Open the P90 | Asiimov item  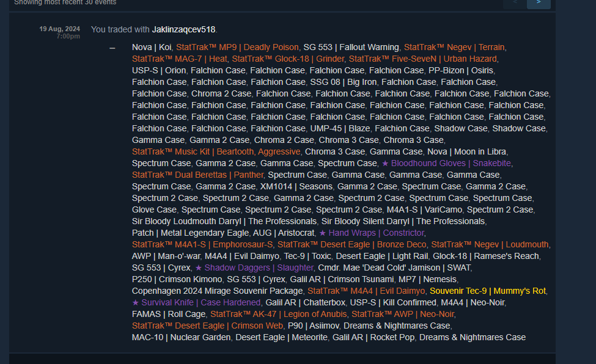point(313,326)
